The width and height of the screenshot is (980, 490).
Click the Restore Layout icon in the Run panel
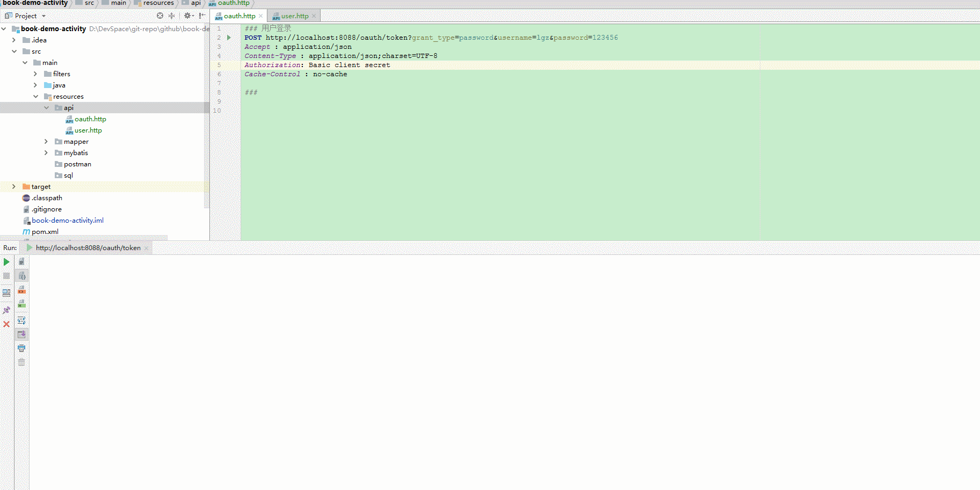pos(6,293)
